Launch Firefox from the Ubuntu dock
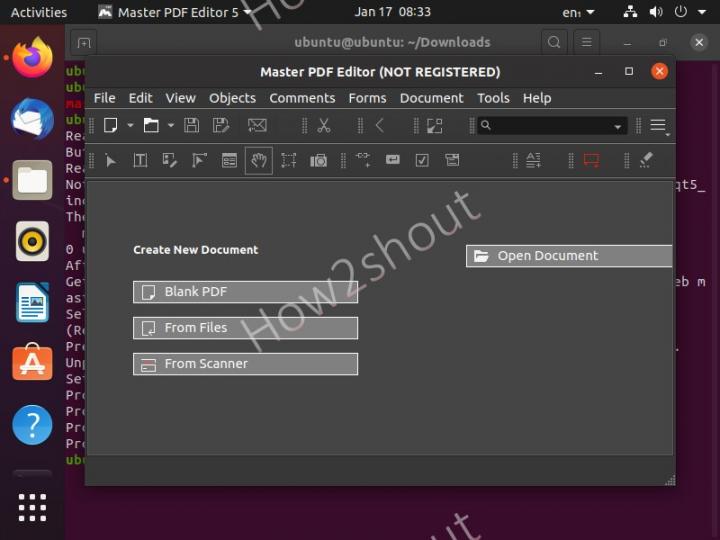The width and height of the screenshot is (720, 540). point(32,57)
